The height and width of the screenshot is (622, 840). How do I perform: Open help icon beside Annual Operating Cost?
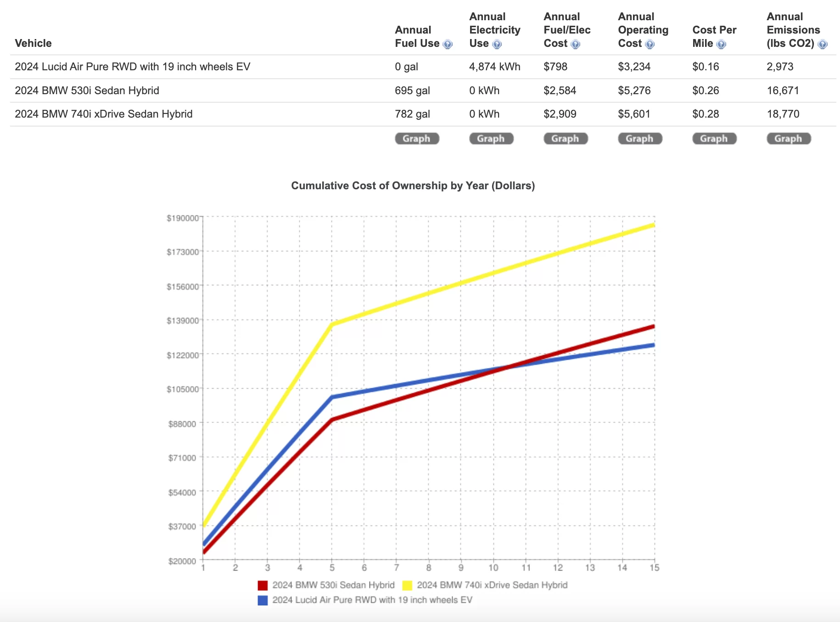pos(650,44)
